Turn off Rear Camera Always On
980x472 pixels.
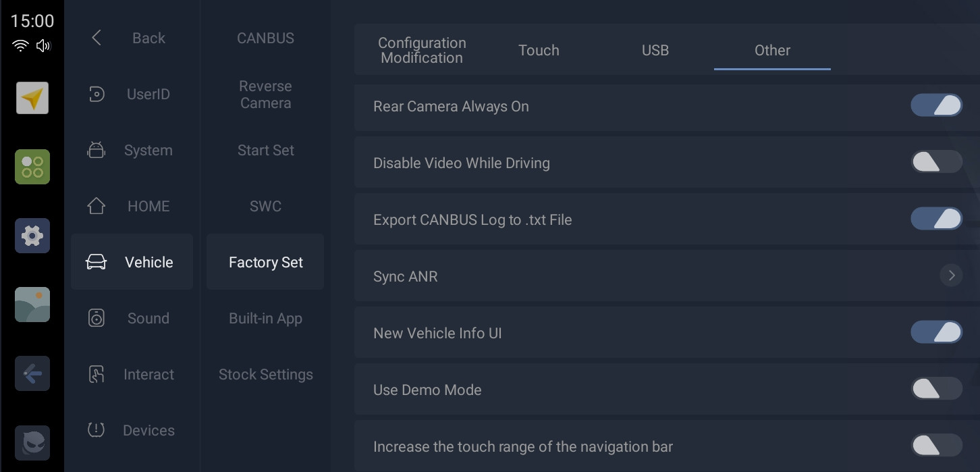click(x=936, y=105)
